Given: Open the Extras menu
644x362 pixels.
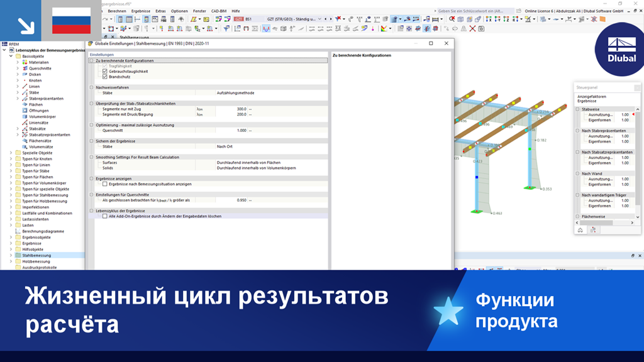Looking at the screenshot, I should 159,11.
